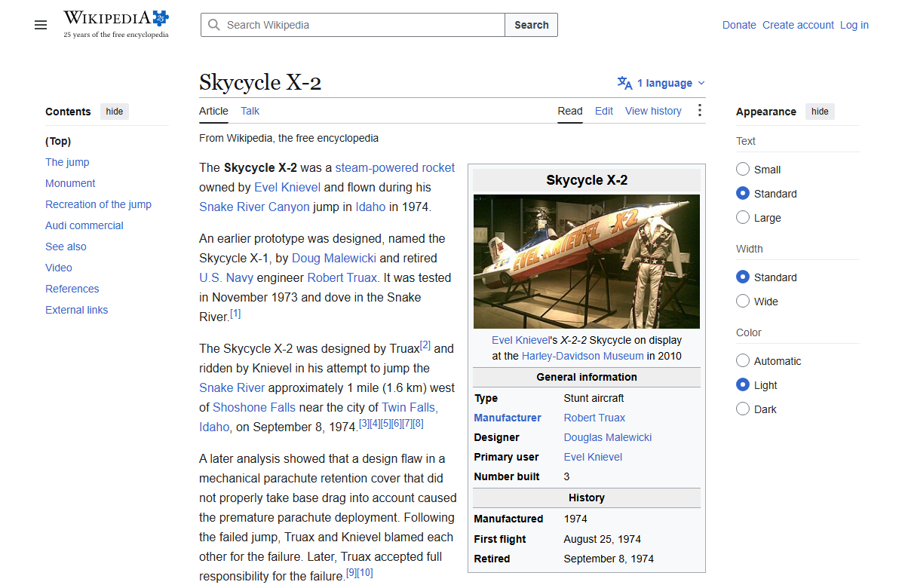Open the Harley-Davidson Museum caption link
The width and height of the screenshot is (905, 588).
click(x=583, y=356)
